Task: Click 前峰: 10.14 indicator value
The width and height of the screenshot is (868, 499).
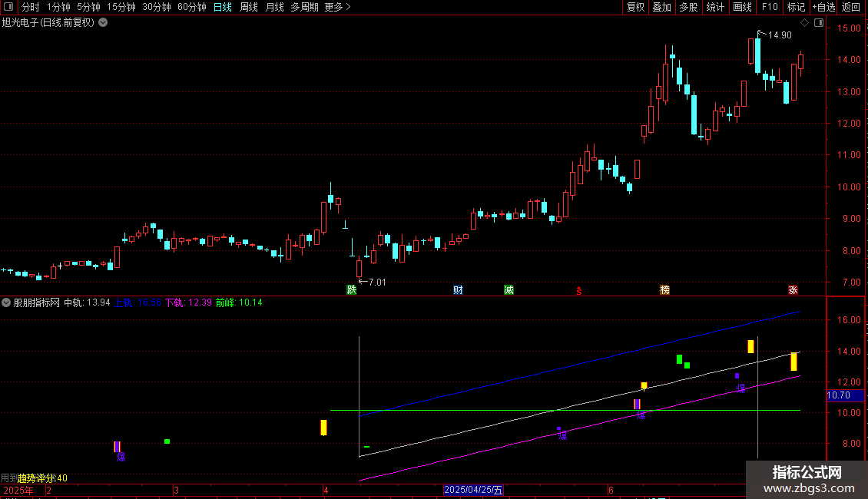Action: point(239,302)
